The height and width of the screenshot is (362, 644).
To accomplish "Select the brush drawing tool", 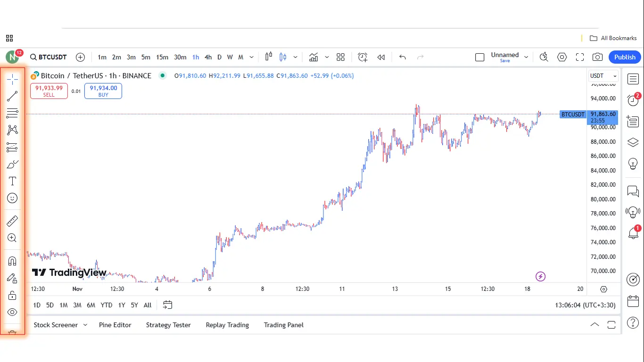I will coord(12,165).
